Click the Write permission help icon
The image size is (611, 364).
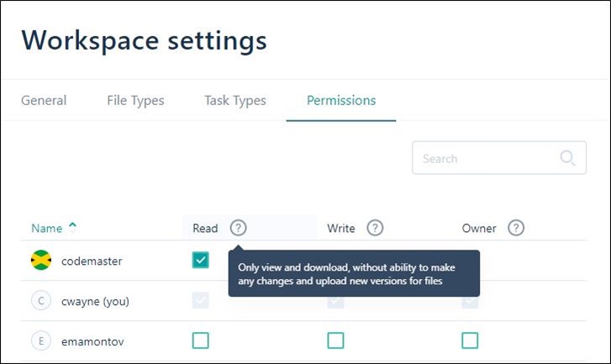375,228
